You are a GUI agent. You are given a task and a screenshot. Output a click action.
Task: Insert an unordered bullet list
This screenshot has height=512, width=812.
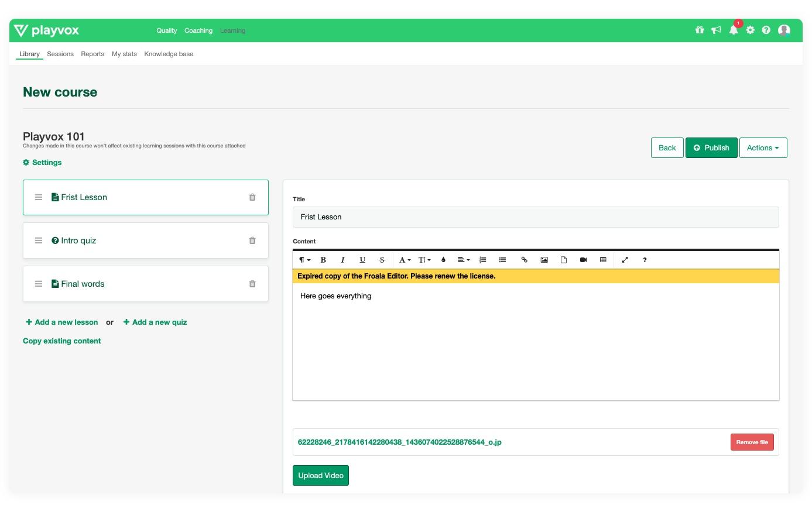pos(502,260)
